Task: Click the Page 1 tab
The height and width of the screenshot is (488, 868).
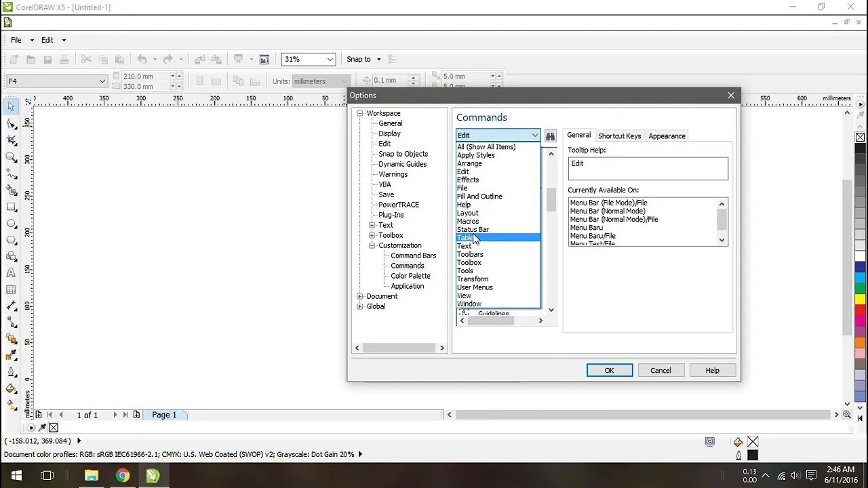Action: click(x=164, y=415)
